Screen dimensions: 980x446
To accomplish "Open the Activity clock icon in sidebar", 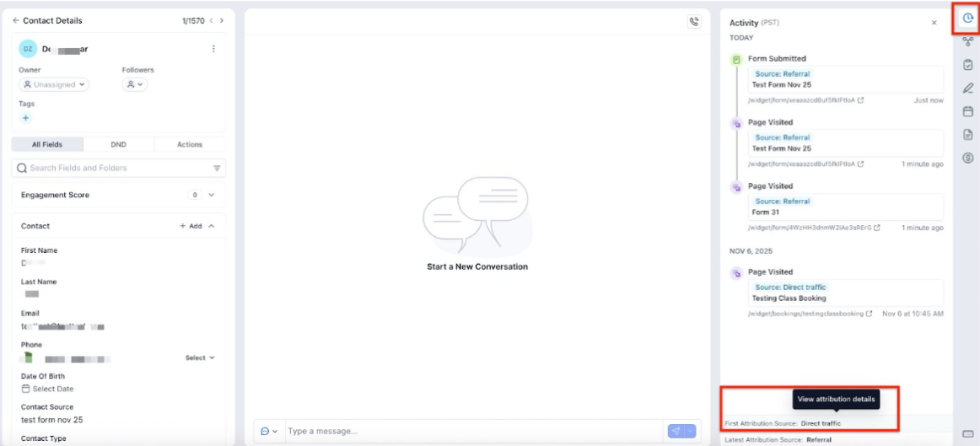I will point(967,19).
